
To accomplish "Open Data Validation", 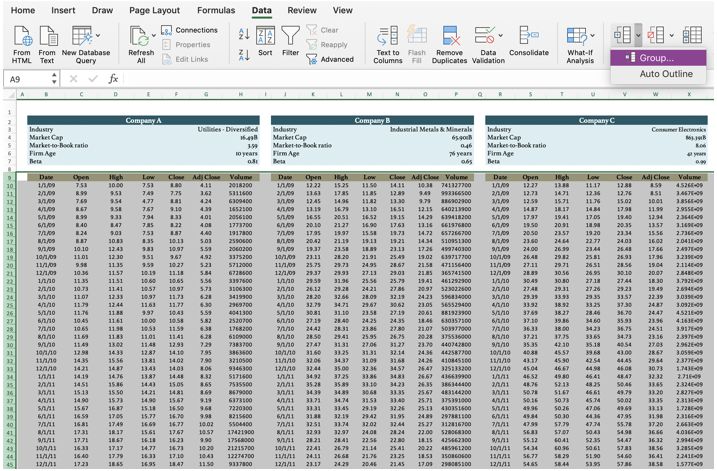I will (488, 44).
